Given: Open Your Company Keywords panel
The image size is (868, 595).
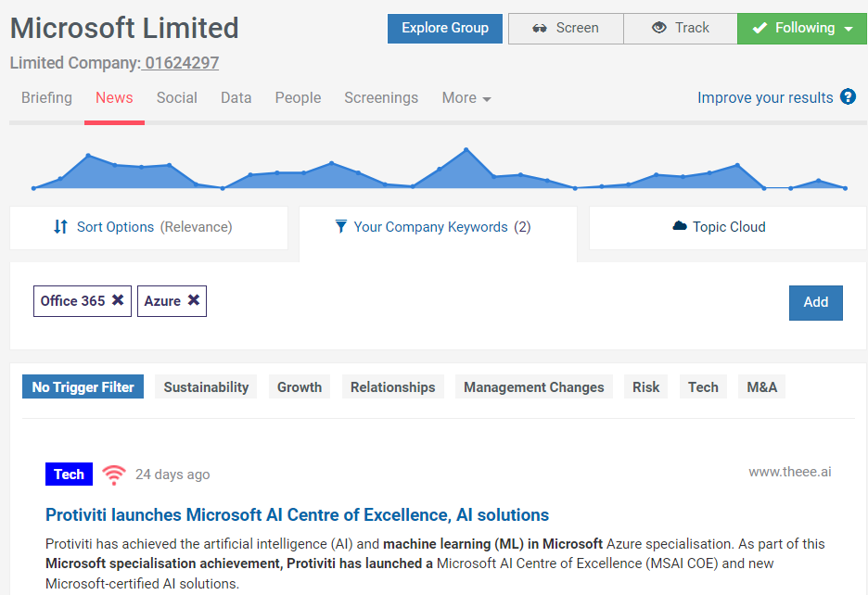Looking at the screenshot, I should pyautogui.click(x=438, y=227).
